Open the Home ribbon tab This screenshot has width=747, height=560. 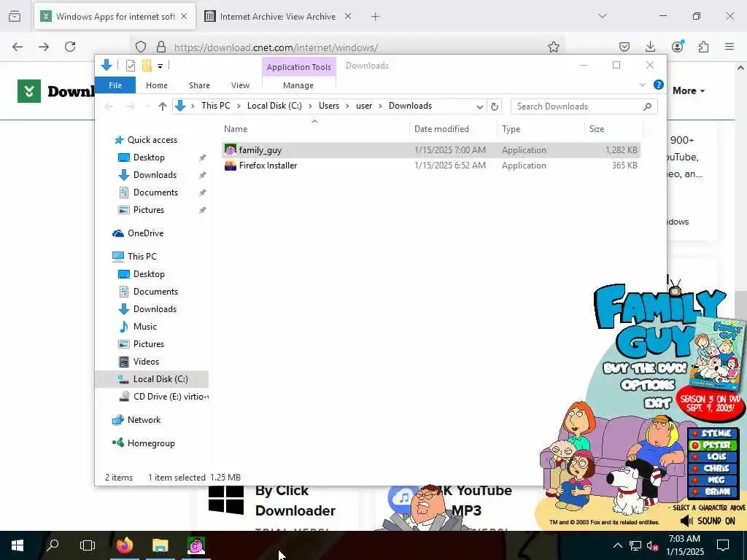pos(157,85)
